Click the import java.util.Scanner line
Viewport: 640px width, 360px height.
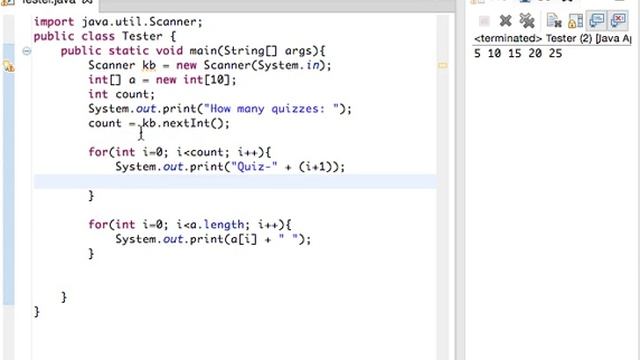[x=118, y=22]
